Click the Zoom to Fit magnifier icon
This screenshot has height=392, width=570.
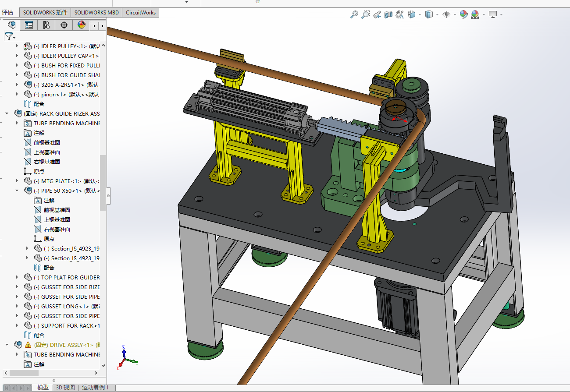click(x=354, y=14)
